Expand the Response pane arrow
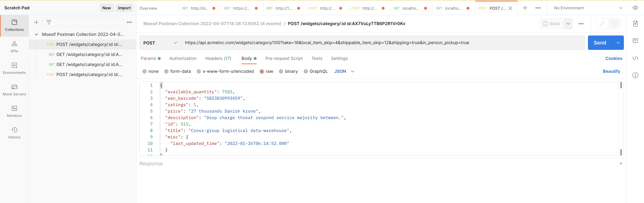Viewport: 644px width, 203px height. [621, 164]
